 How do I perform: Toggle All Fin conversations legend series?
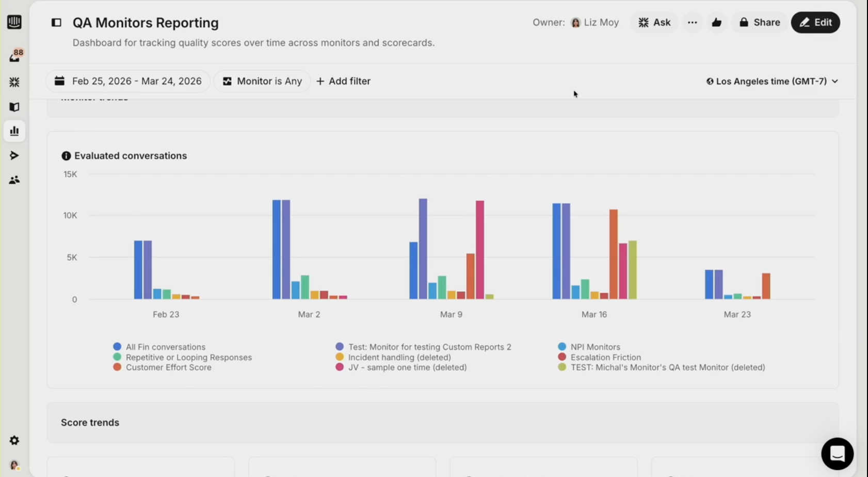tap(165, 347)
